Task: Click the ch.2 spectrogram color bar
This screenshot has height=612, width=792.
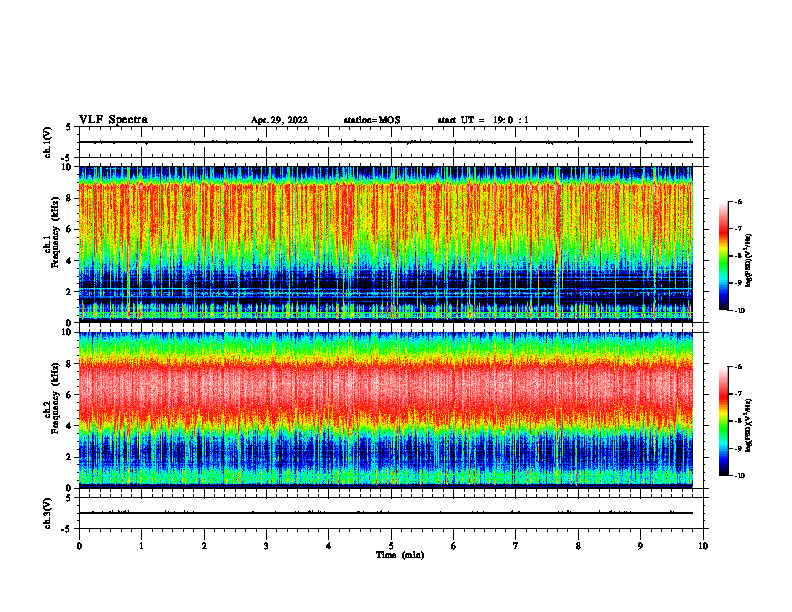Action: [x=724, y=421]
